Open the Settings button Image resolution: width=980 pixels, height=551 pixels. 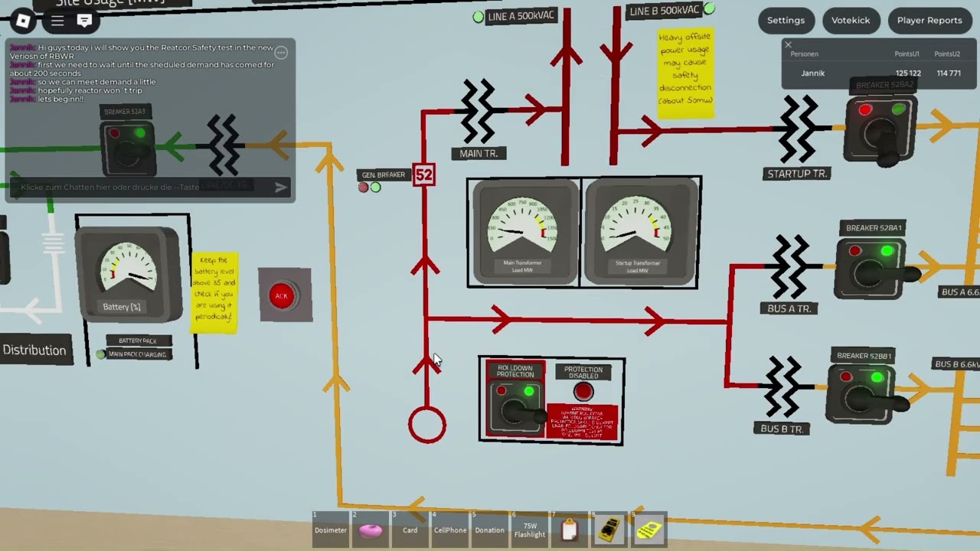[786, 21]
